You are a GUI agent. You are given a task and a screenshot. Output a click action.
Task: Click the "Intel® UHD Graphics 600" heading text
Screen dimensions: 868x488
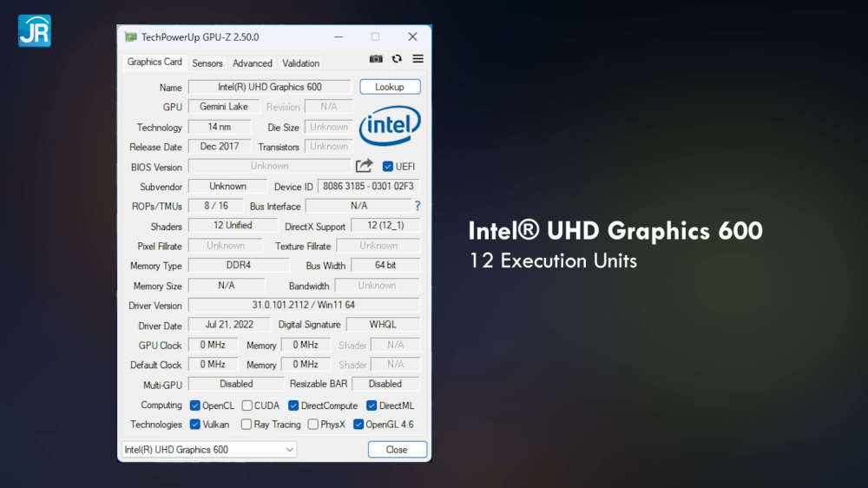click(x=615, y=230)
